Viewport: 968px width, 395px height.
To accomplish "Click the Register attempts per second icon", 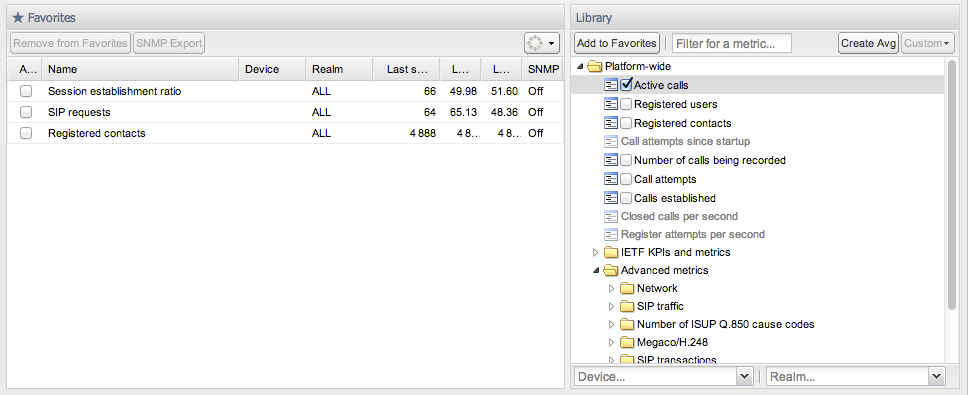I will pos(611,234).
